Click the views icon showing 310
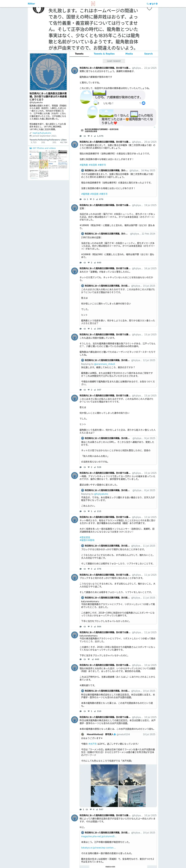This screenshot has width=186, height=868. [x=95, y=711]
